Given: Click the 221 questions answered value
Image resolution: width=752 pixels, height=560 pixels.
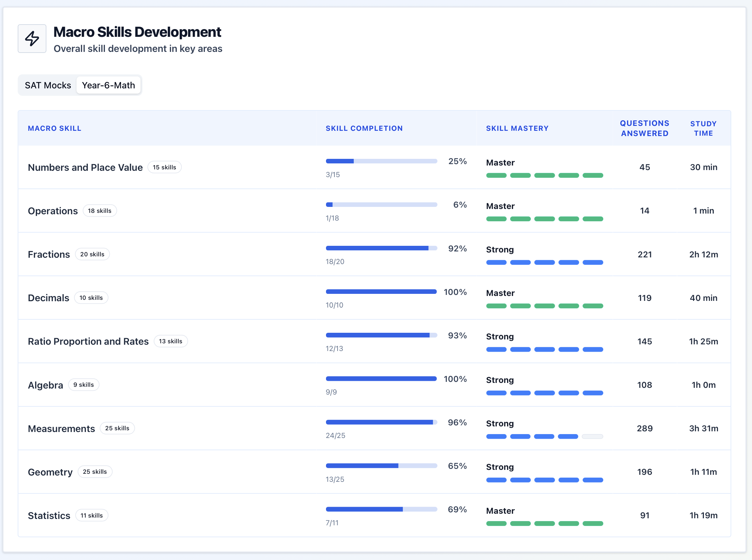Looking at the screenshot, I should (645, 254).
